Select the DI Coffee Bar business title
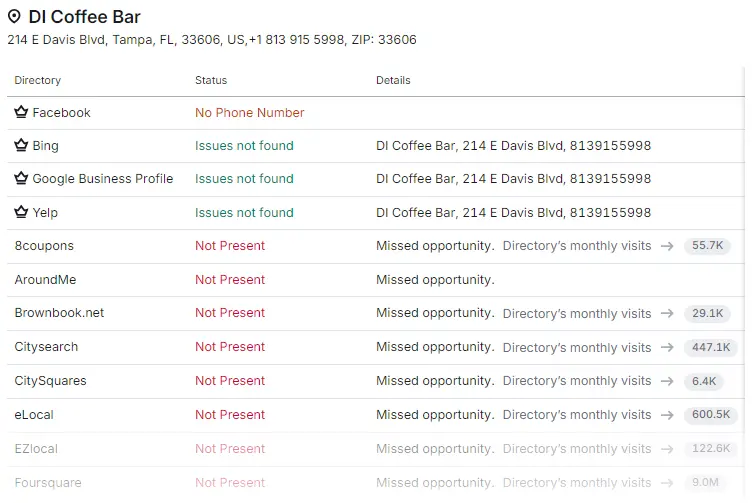 coord(85,17)
